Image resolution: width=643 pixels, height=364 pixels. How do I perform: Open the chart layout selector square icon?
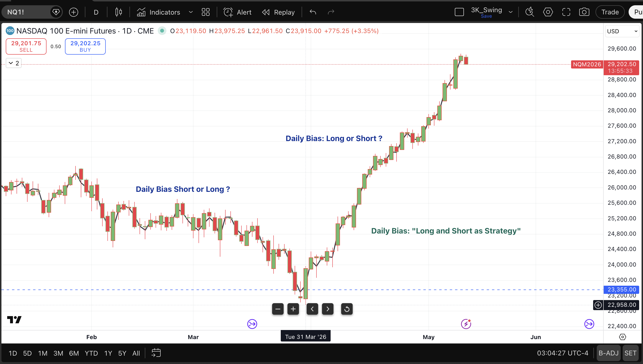click(x=459, y=12)
